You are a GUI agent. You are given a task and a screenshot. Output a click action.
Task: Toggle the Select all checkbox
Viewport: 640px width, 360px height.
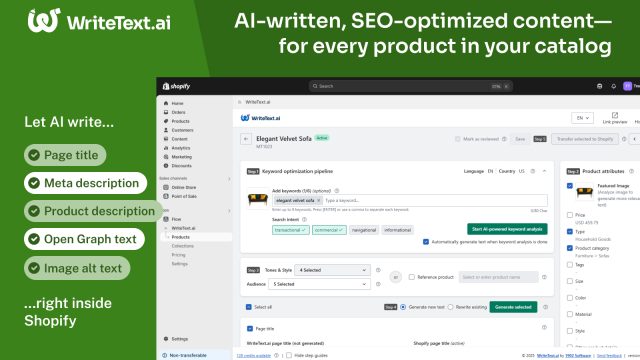(x=249, y=307)
